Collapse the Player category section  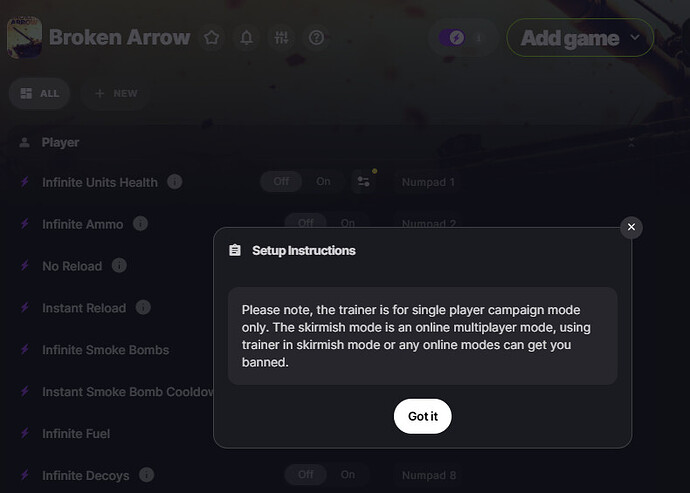point(630,143)
